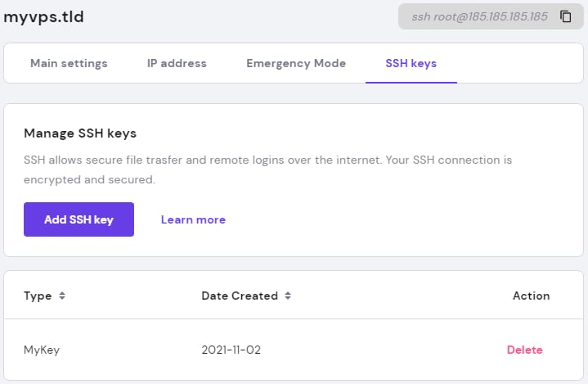
Task: Select the SSH keys tab
Action: 411,63
